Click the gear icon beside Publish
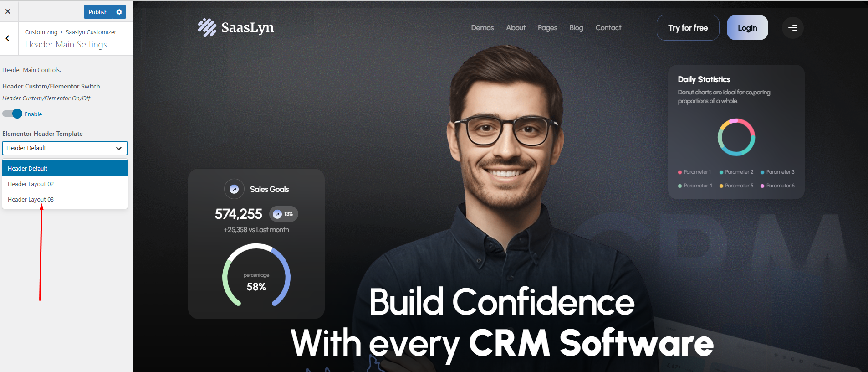This screenshot has width=868, height=372. [x=119, y=12]
